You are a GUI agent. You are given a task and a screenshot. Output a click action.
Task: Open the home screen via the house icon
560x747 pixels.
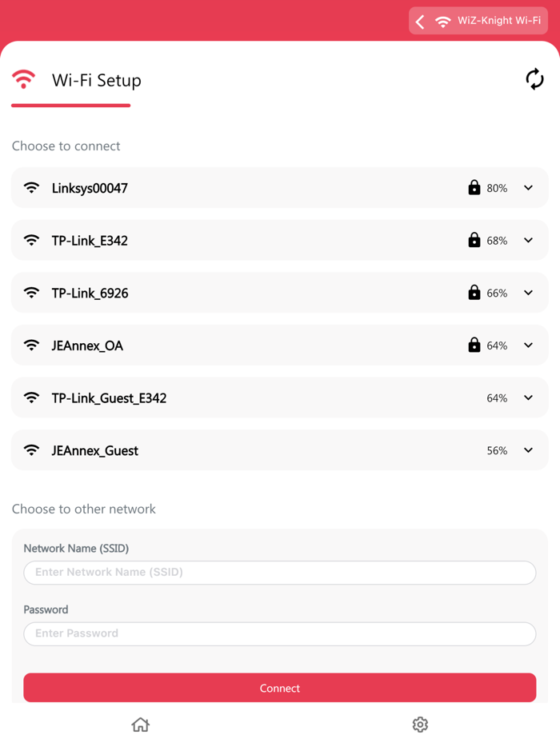click(140, 724)
